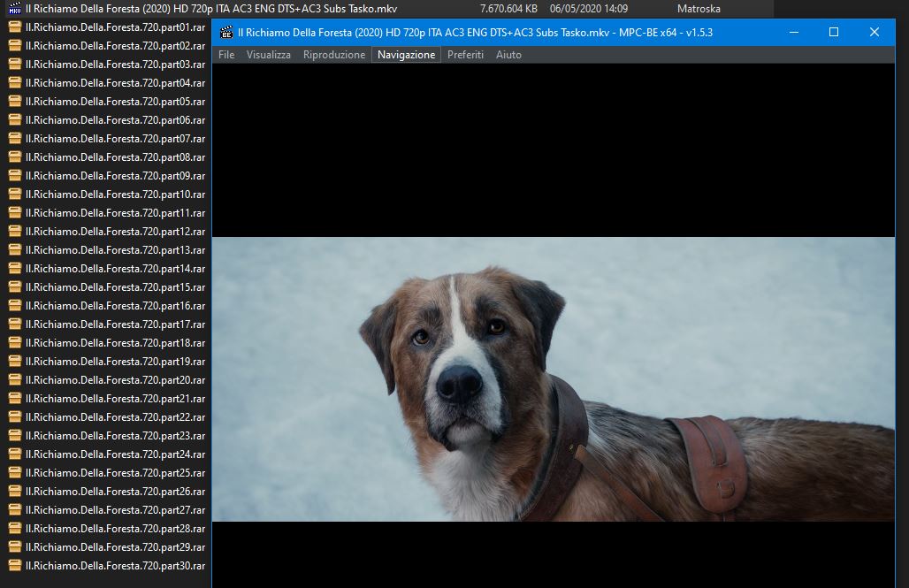Select file name Il.Richiamo.Della.Foresta.720.part27.rar
Image resolution: width=909 pixels, height=588 pixels.
(115, 509)
